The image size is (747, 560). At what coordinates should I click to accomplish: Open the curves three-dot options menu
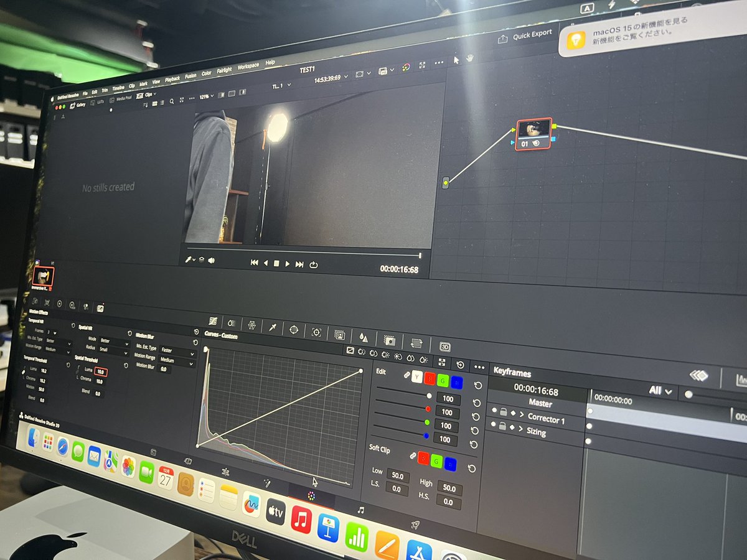point(479,367)
